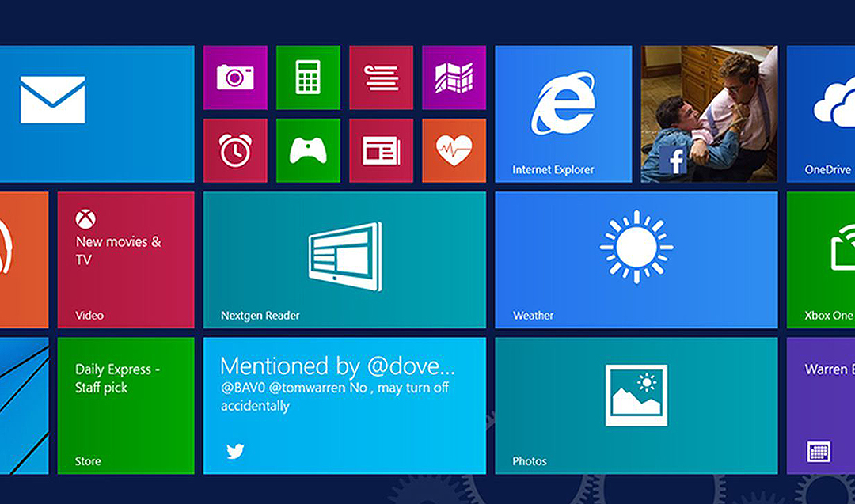Open the Facebook photo tile
The height and width of the screenshot is (504, 855).
[709, 114]
